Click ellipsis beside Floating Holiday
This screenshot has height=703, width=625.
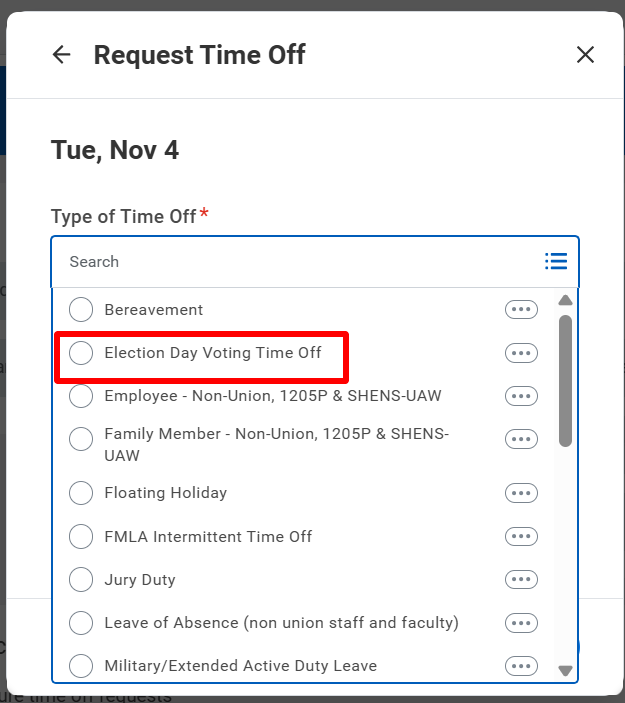(x=521, y=493)
